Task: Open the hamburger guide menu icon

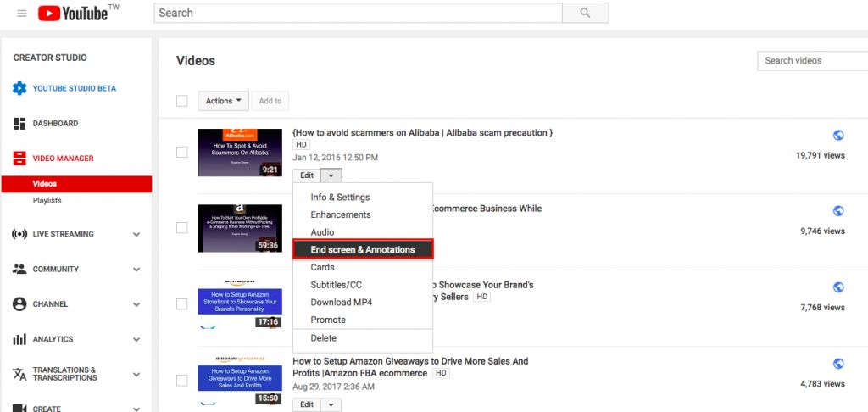Action: [22, 14]
